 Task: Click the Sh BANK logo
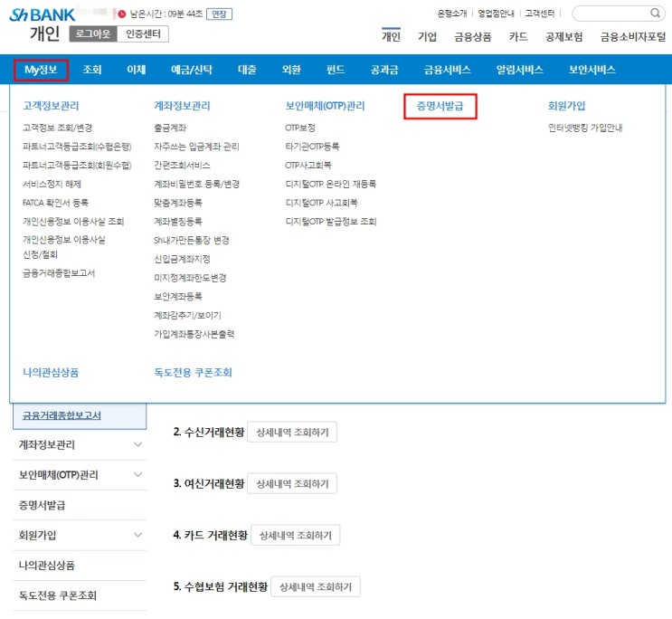[42, 15]
